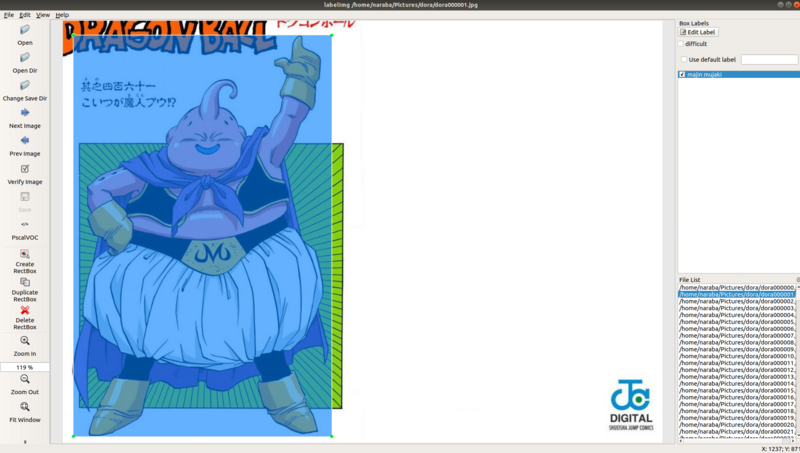This screenshot has width=800, height=453.
Task: Select file dora000007 in File List
Action: click(737, 336)
